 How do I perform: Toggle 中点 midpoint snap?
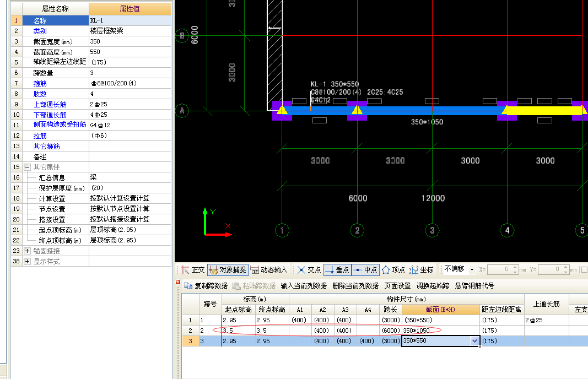tap(365, 270)
